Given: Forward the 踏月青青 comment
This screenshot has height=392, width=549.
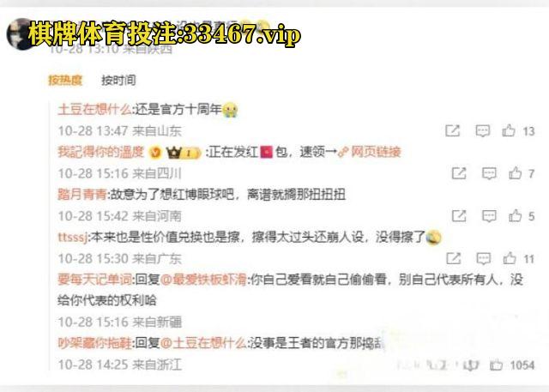Looking at the screenshot, I should [459, 216].
